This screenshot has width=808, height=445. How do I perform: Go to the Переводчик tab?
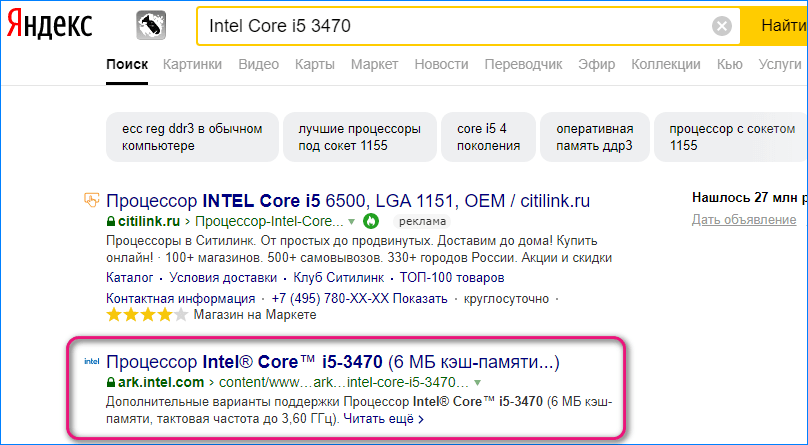(x=523, y=64)
